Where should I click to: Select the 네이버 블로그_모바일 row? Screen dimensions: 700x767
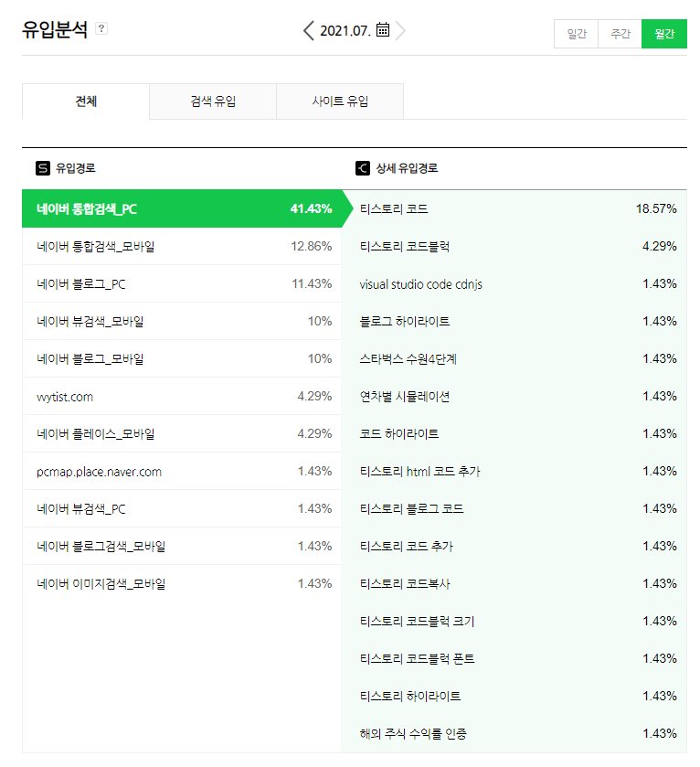pyautogui.click(x=182, y=359)
